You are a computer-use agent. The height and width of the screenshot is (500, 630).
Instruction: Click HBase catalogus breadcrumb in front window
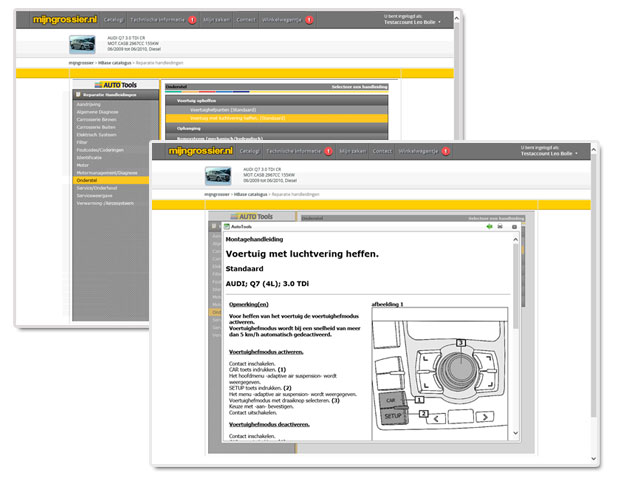pos(250,195)
